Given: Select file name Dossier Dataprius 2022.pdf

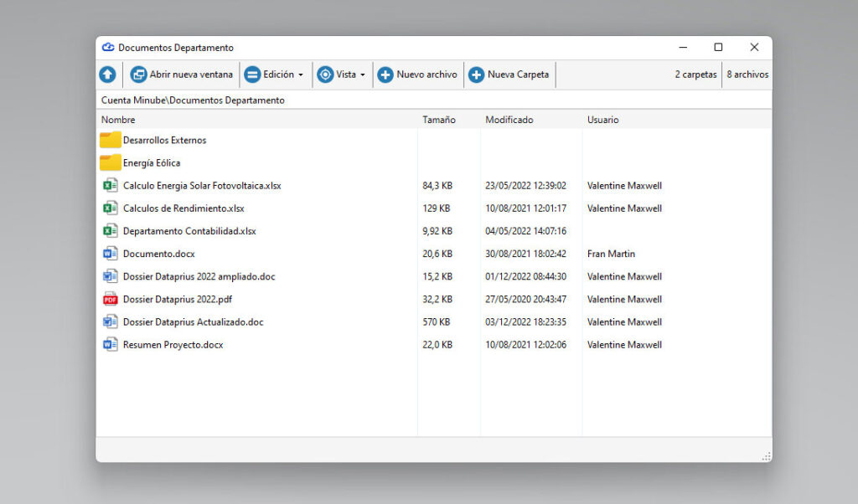Looking at the screenshot, I should [x=178, y=299].
